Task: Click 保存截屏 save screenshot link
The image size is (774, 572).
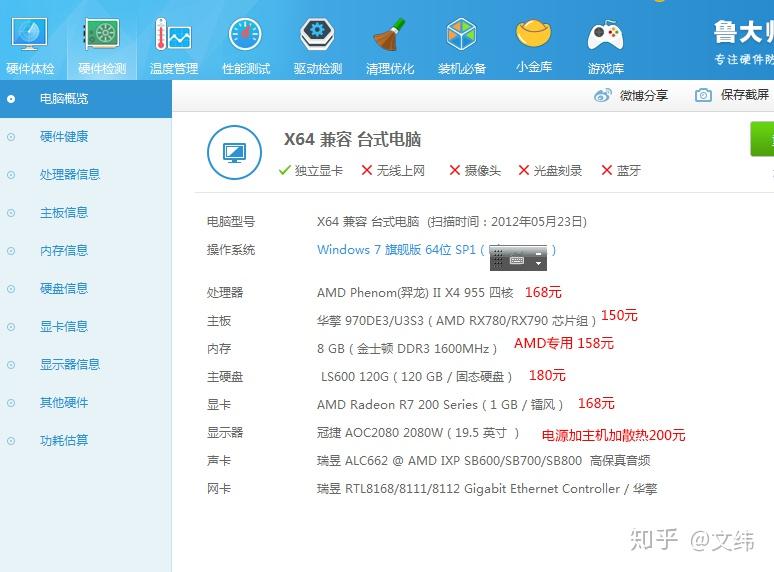Action: tap(745, 95)
